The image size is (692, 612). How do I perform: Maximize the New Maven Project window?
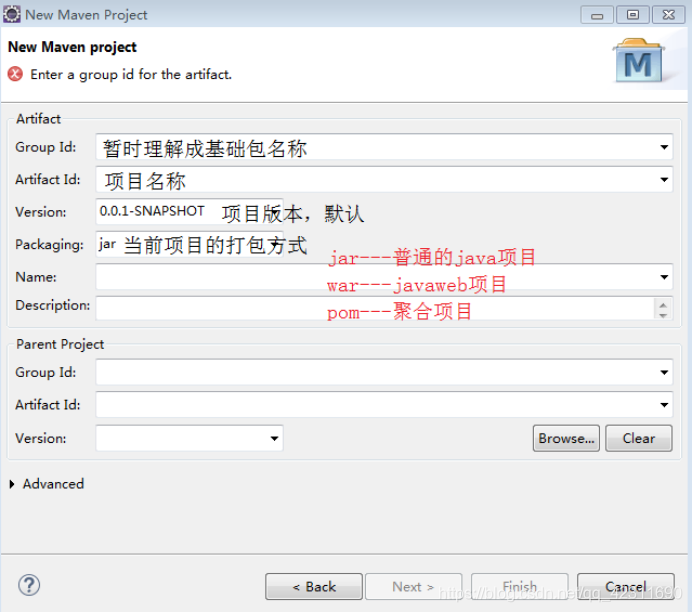[x=632, y=15]
